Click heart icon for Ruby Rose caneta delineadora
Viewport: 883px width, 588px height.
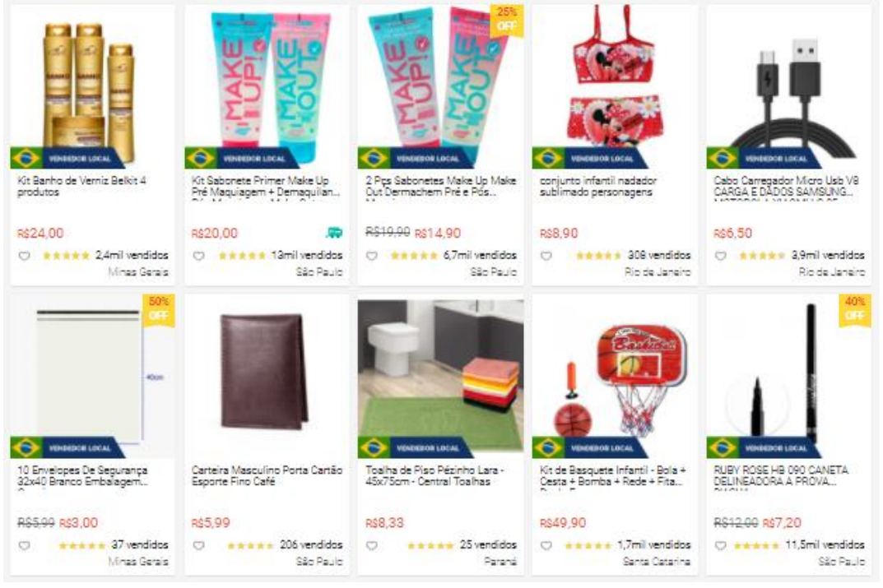click(x=720, y=545)
